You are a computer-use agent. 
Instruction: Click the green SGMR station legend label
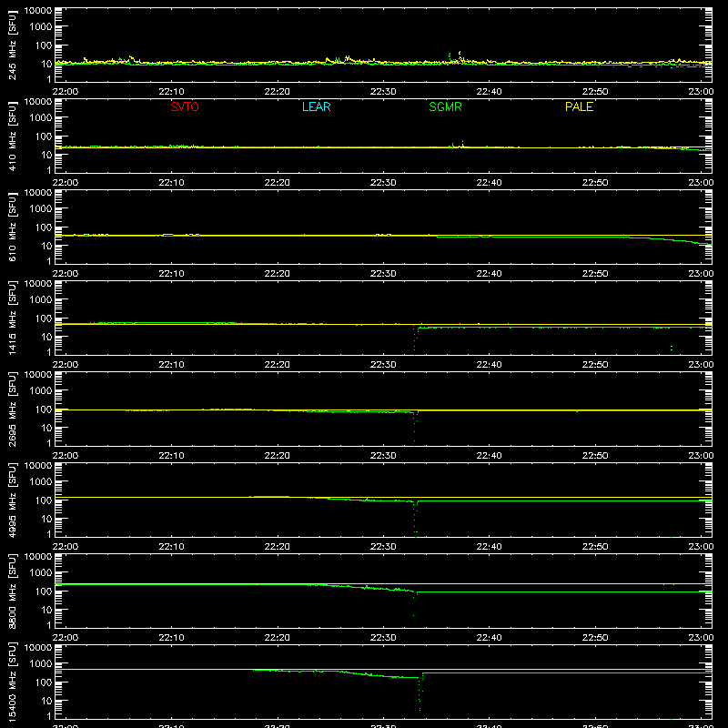[x=445, y=106]
